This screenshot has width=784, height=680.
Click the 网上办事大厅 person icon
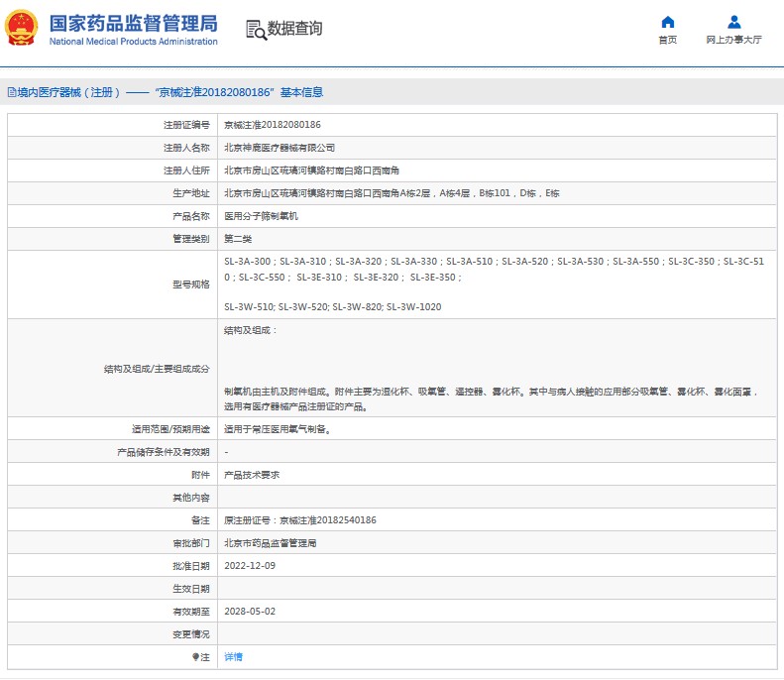tap(733, 23)
